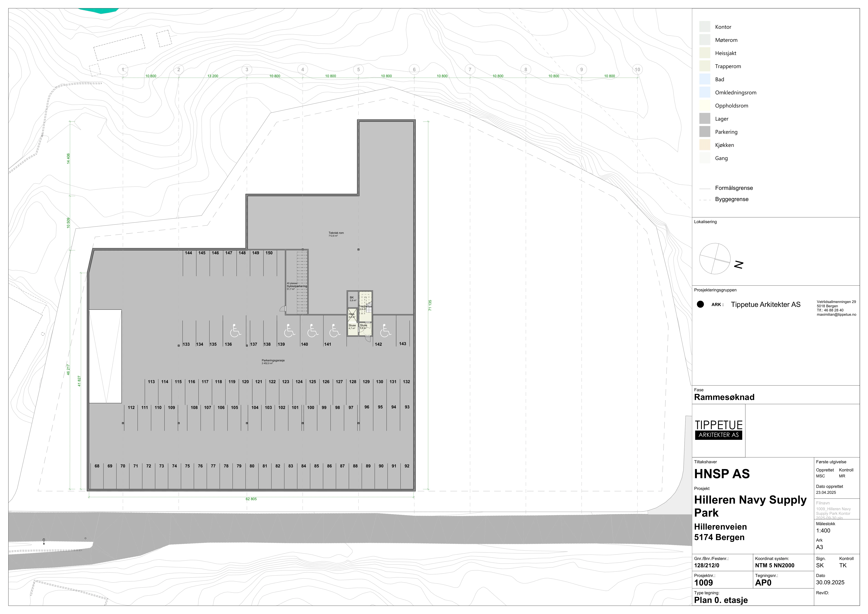Click the 62 805 width dimension
868x614 pixels.
(x=251, y=499)
